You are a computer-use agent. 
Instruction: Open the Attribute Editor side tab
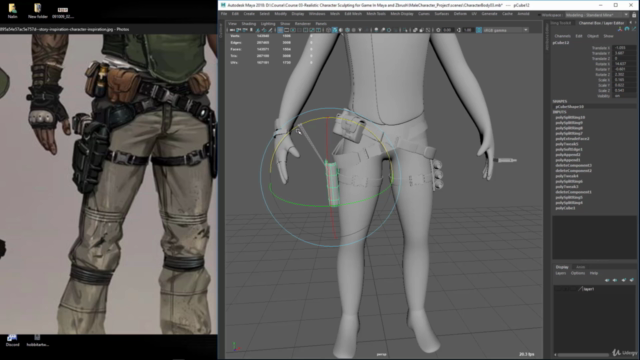pyautogui.click(x=547, y=38)
